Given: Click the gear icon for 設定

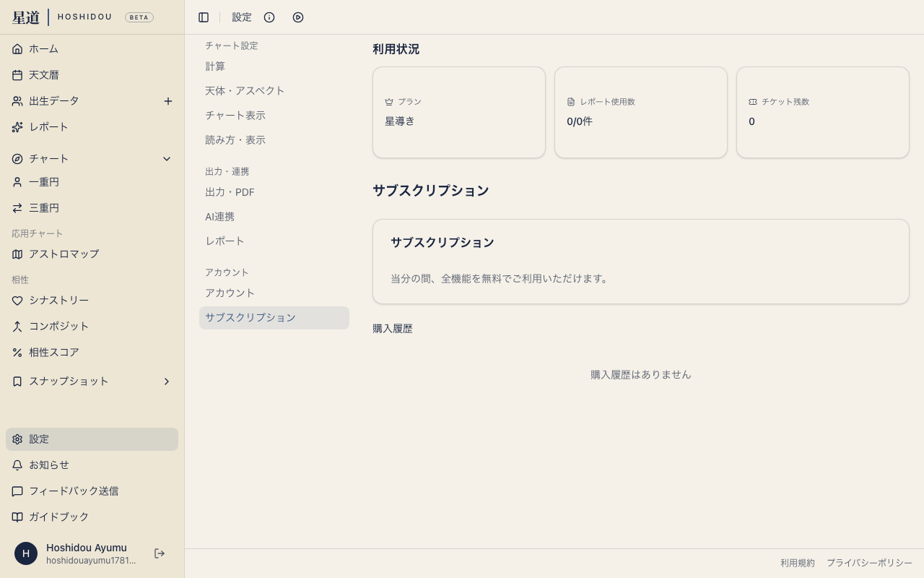Looking at the screenshot, I should coord(17,439).
